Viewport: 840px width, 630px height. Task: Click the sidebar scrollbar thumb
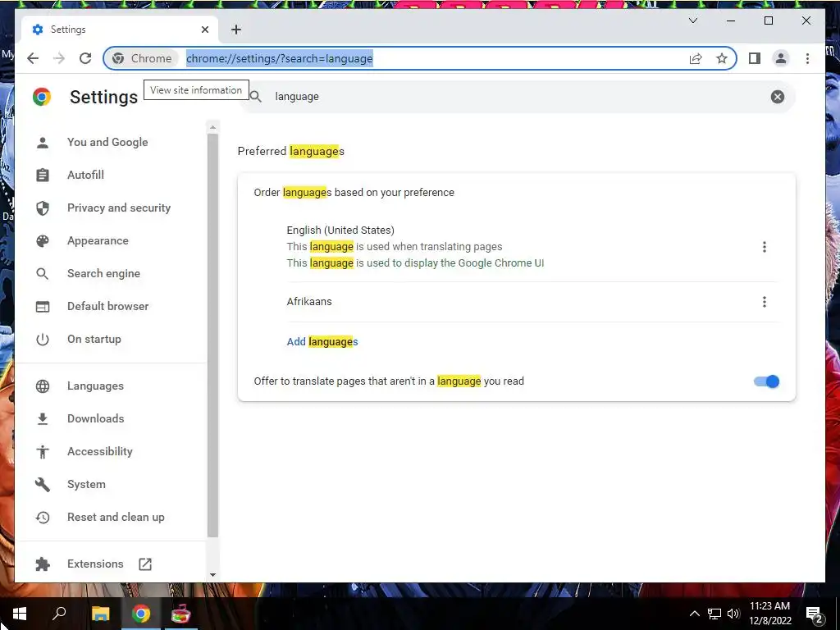pos(212,336)
